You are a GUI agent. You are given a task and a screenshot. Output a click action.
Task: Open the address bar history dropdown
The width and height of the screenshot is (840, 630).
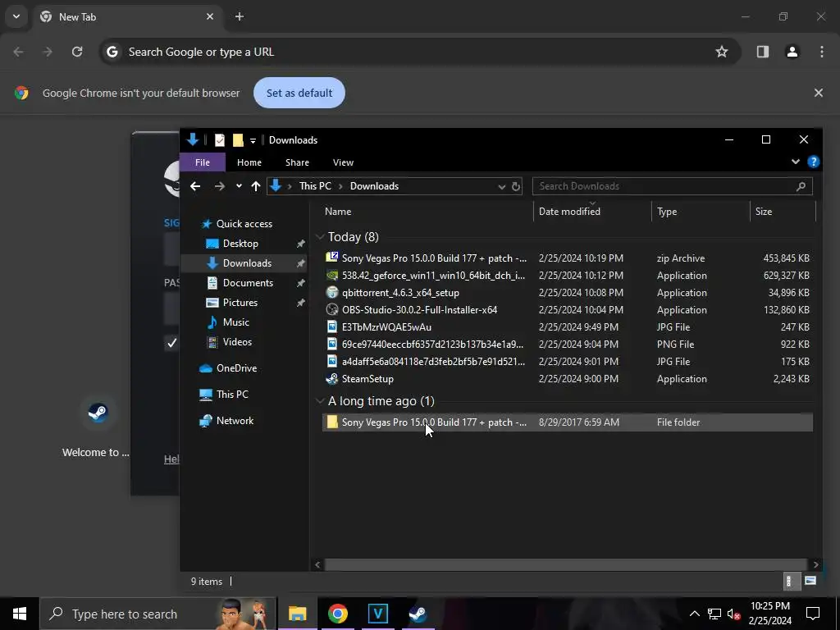[501, 186]
